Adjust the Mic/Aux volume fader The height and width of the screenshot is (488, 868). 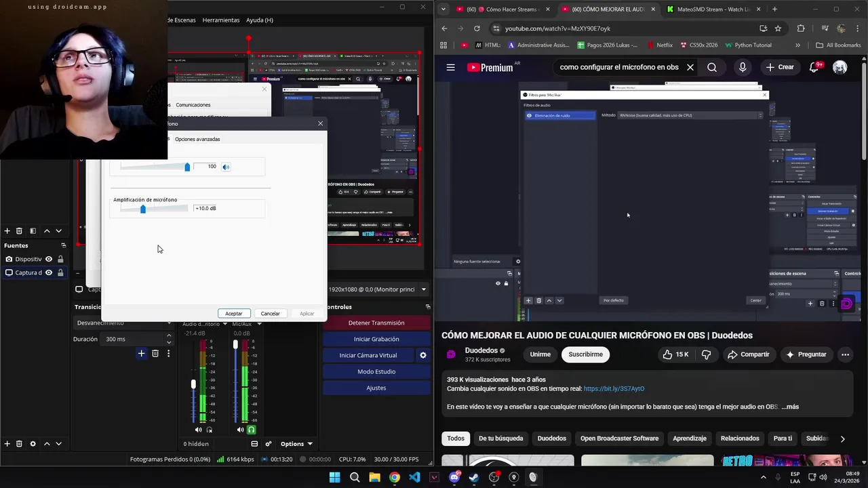235,345
